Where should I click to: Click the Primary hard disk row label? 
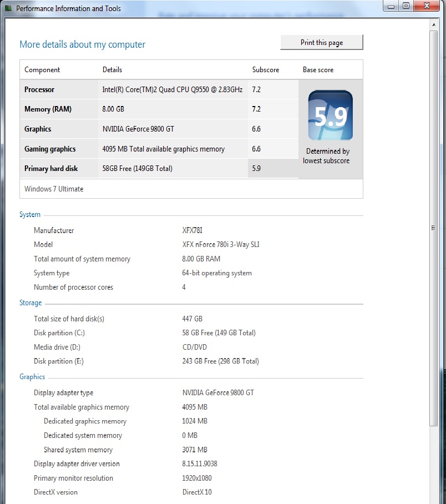pyautogui.click(x=51, y=168)
